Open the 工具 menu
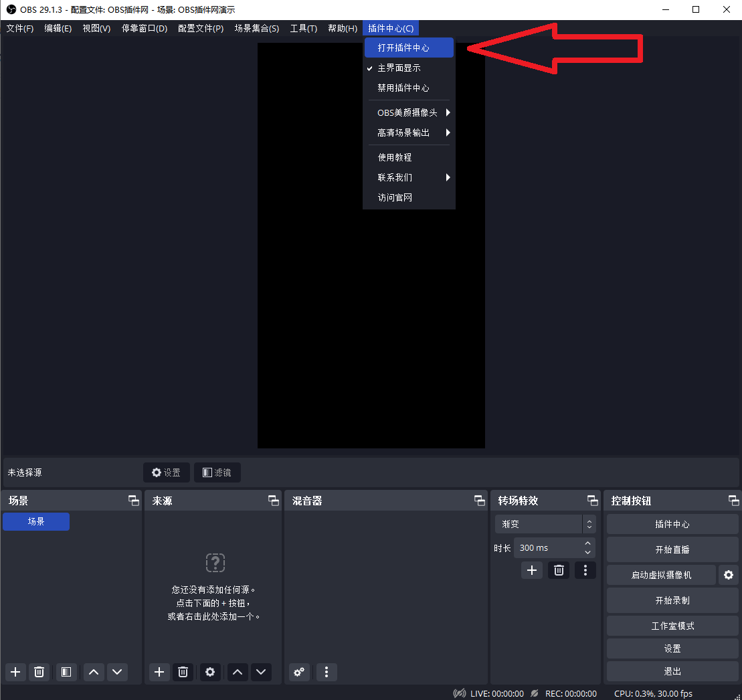 coord(303,28)
